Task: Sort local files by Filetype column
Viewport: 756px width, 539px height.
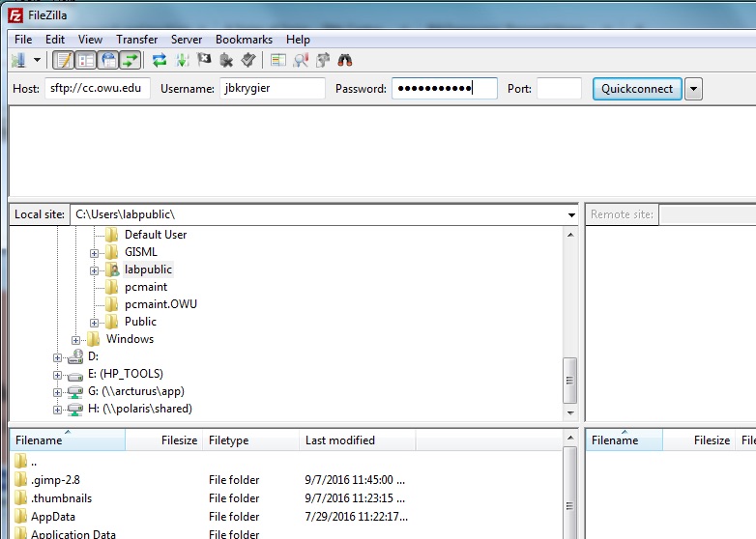Action: point(251,440)
